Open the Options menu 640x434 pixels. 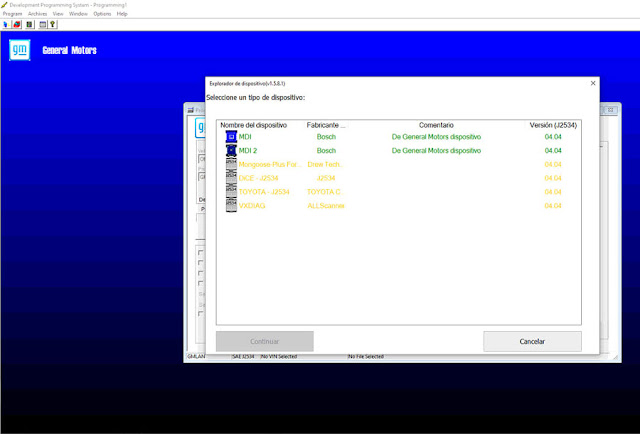pos(102,14)
